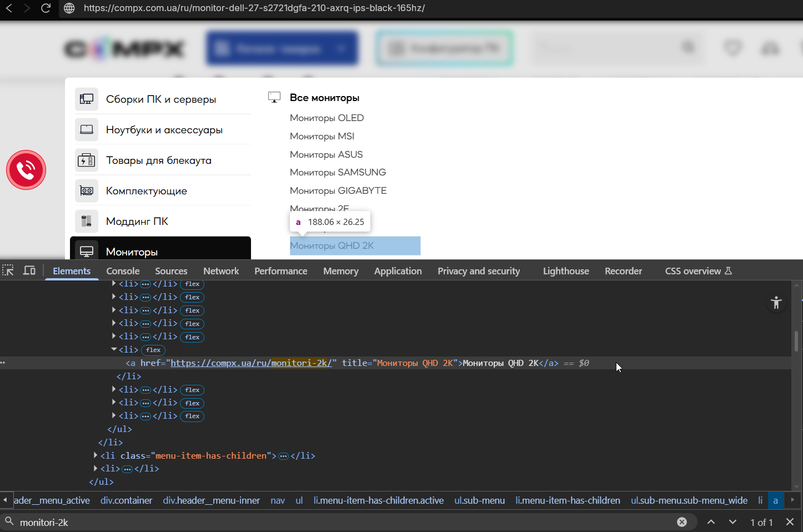This screenshot has width=803, height=532.
Task: Open the Network tab
Action: pyautogui.click(x=221, y=271)
